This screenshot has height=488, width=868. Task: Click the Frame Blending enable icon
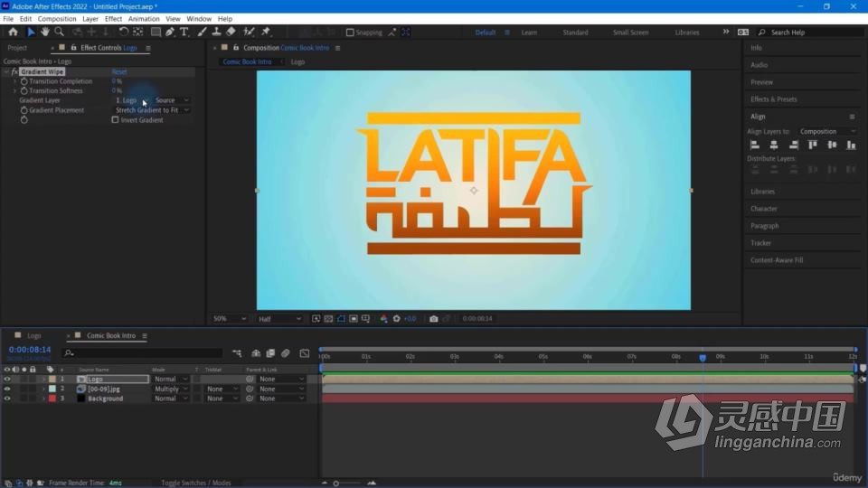point(270,353)
